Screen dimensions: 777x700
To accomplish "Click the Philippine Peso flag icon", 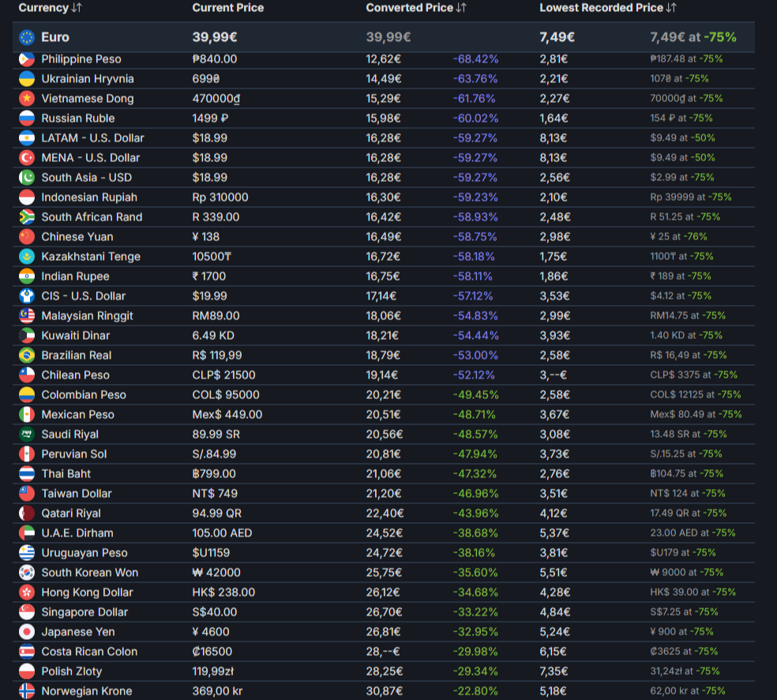I will 27,59.
